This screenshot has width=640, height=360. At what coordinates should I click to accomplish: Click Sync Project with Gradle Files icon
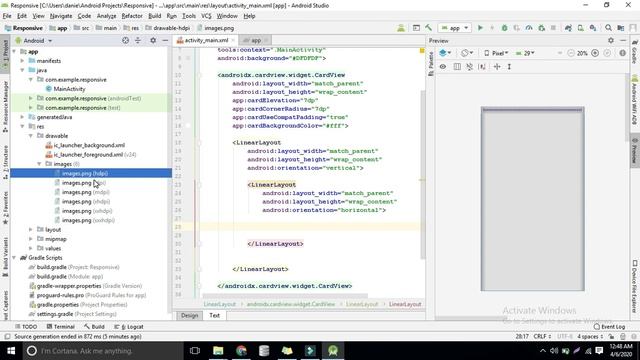568,28
